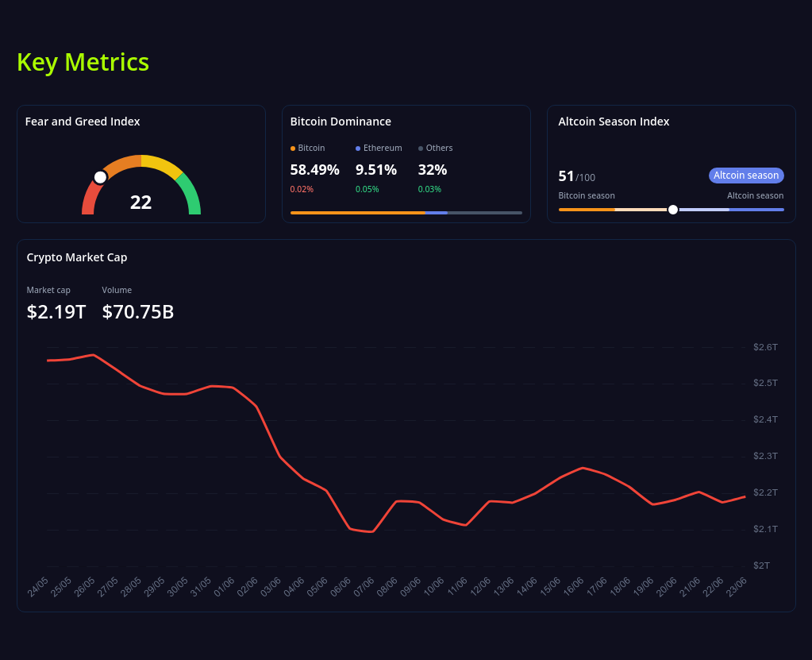812x660 pixels.
Task: Click the Altcoin season badge
Action: click(x=746, y=175)
